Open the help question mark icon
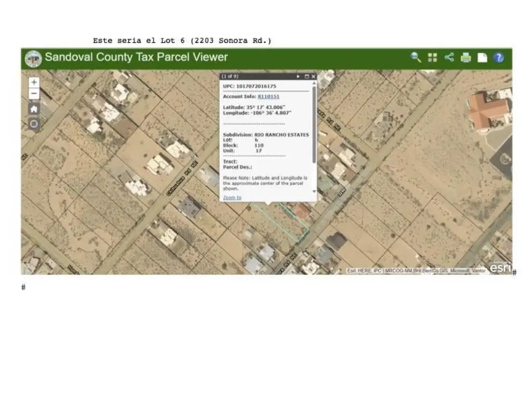 [x=499, y=57]
